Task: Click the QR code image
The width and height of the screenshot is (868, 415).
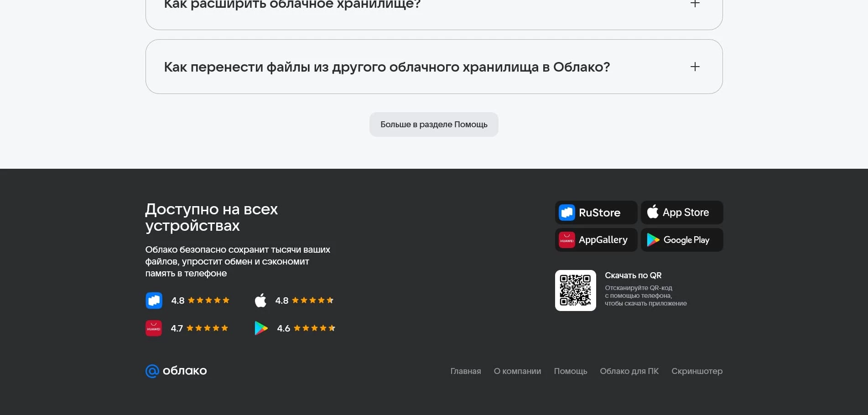Action: (575, 290)
